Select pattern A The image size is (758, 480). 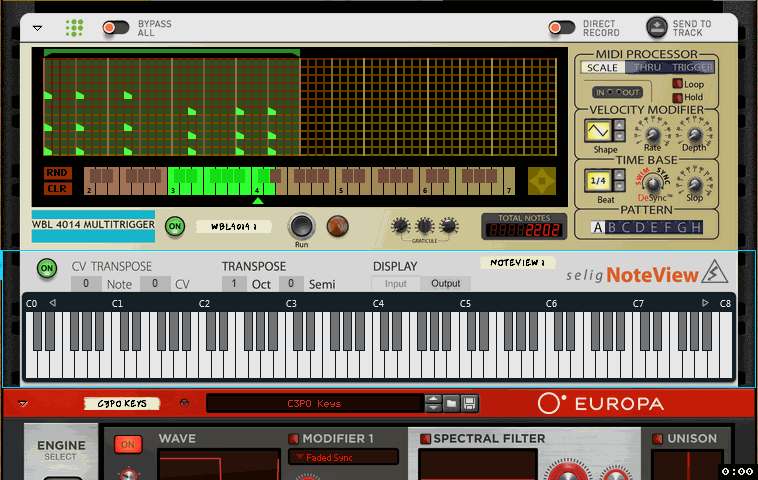[x=598, y=227]
